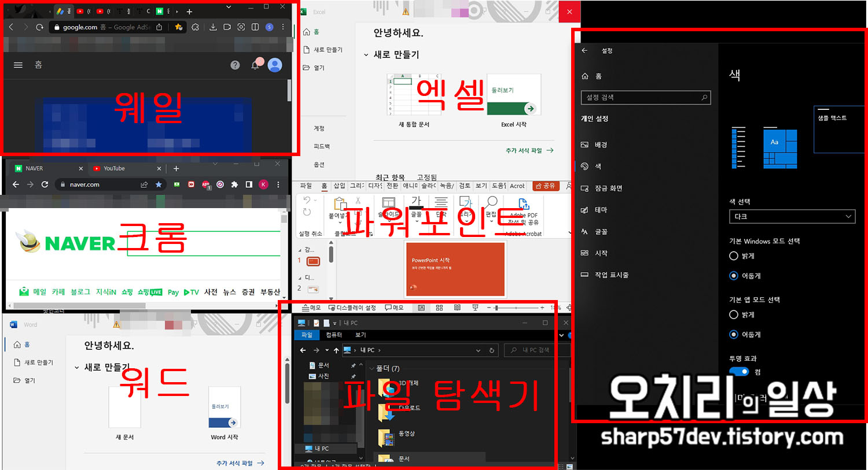Image resolution: width=868 pixels, height=470 pixels.
Task: Click the AdSense help question-mark icon
Action: click(235, 65)
